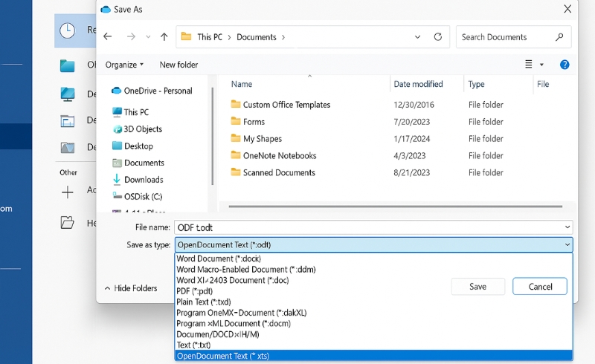Expand the File name history dropdown

click(567, 227)
